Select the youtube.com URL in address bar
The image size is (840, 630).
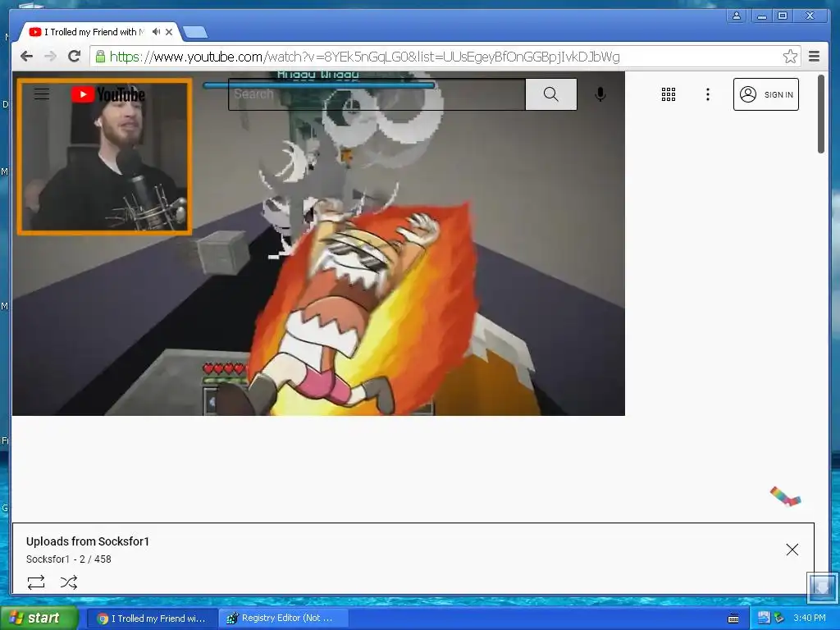click(x=364, y=57)
